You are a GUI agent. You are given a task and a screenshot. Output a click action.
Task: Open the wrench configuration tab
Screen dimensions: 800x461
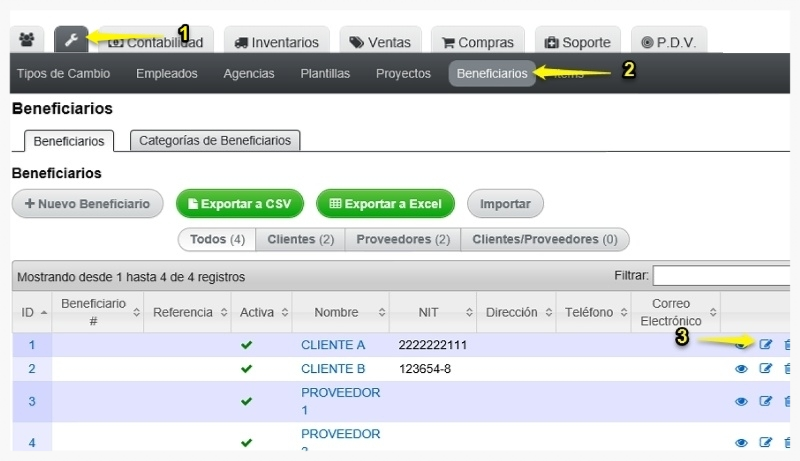pyautogui.click(x=71, y=39)
